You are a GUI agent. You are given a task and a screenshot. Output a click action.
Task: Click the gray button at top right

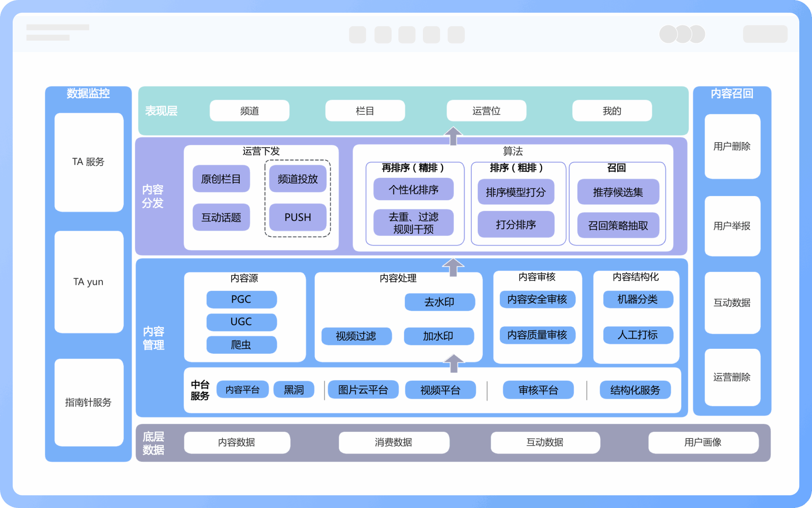(x=765, y=34)
